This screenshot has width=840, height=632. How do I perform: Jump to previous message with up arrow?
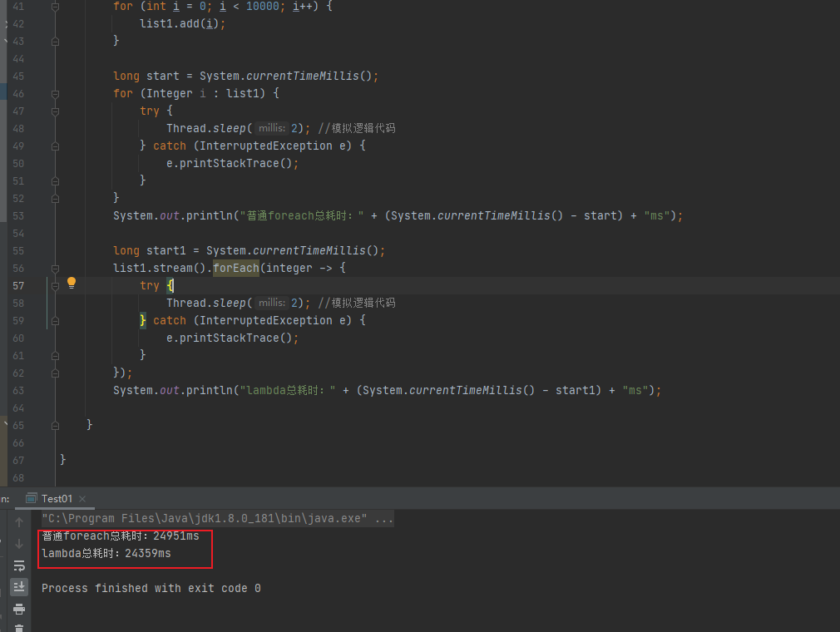point(18,523)
